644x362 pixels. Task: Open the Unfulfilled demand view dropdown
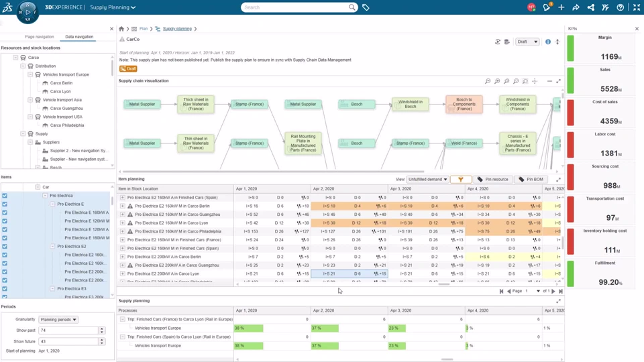[x=427, y=180]
